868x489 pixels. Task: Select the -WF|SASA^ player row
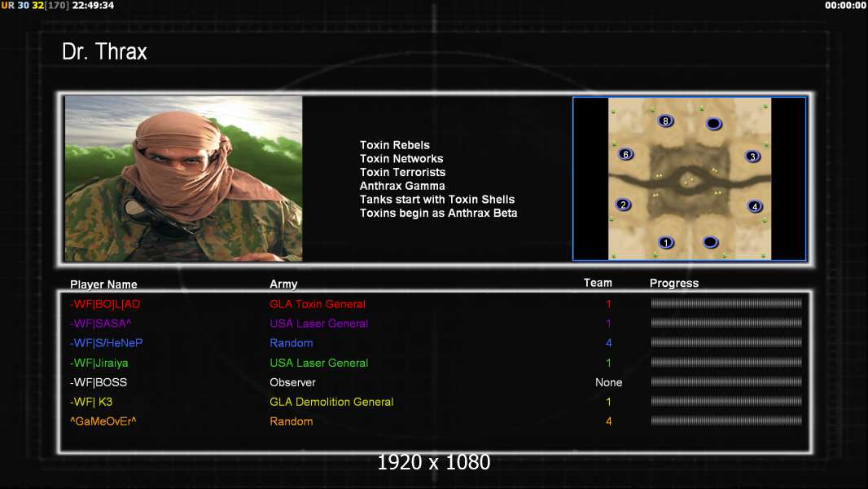pyautogui.click(x=435, y=324)
